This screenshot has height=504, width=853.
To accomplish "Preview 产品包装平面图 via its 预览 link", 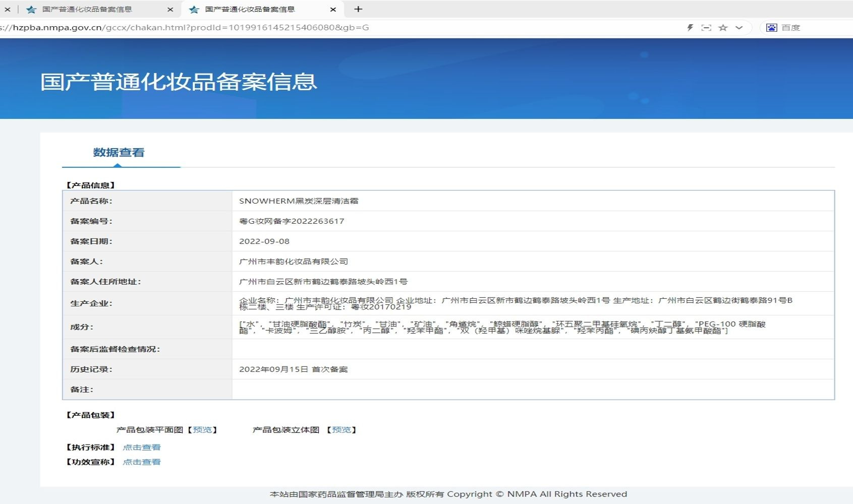I will 202,430.
